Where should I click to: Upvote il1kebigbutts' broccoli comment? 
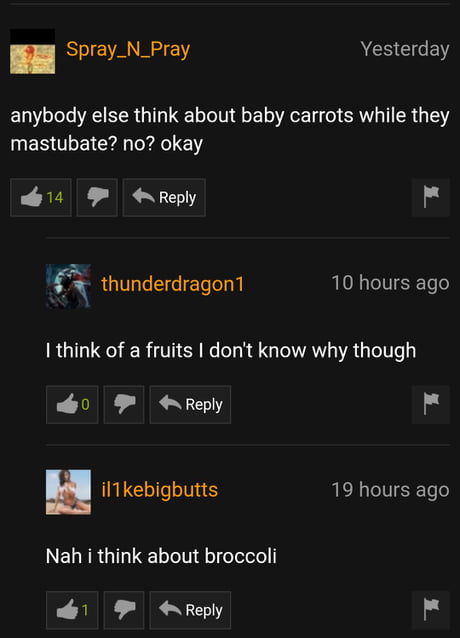[72, 610]
